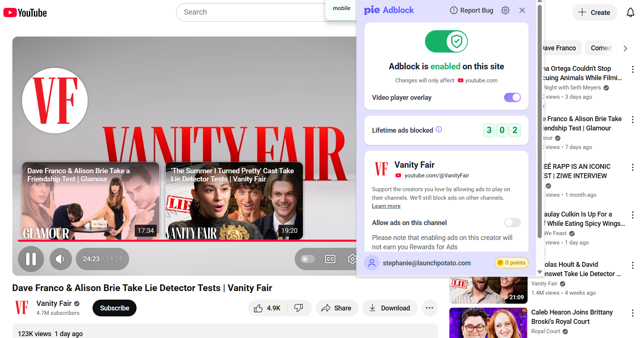Open the Learn more link
The image size is (644, 338).
[x=386, y=206]
